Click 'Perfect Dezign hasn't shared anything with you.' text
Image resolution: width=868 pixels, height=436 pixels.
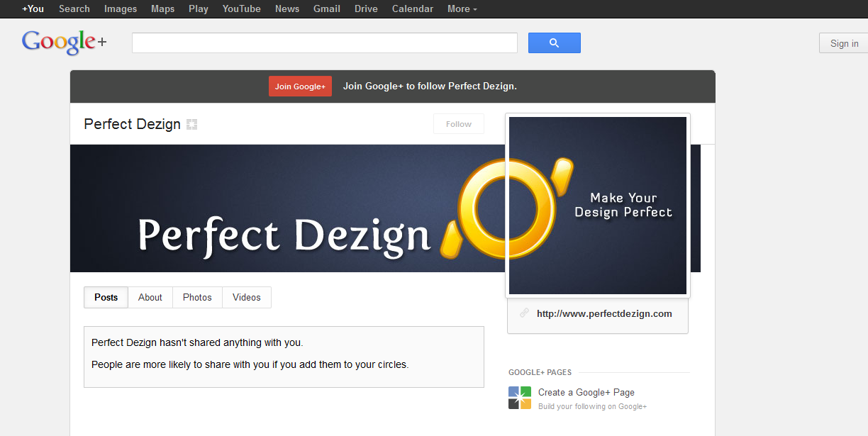(x=197, y=342)
